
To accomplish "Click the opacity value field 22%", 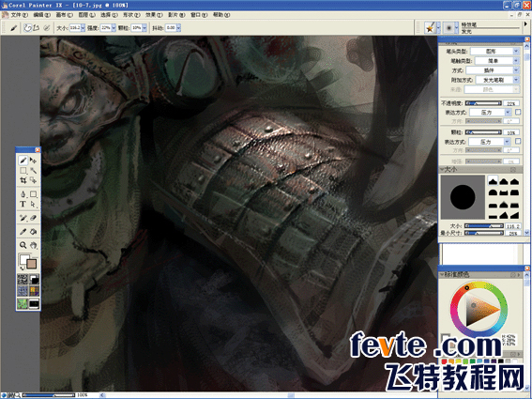I will coord(511,103).
